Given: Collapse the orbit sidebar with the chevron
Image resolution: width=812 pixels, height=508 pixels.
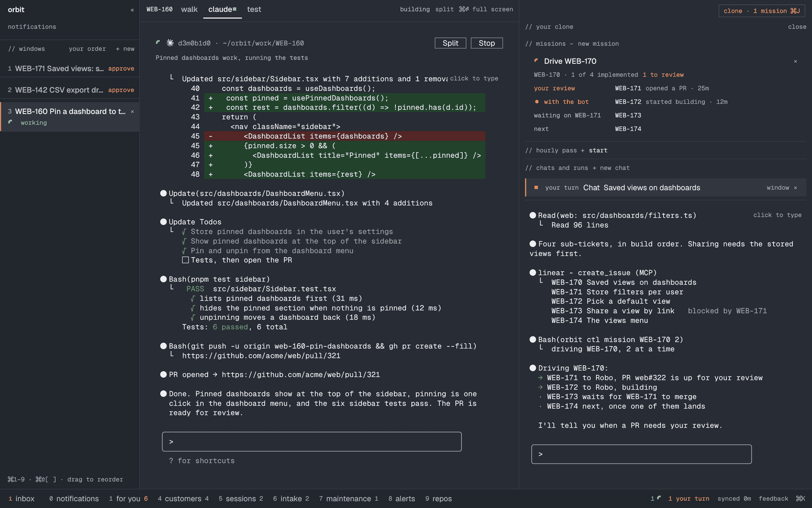Looking at the screenshot, I should point(132,10).
